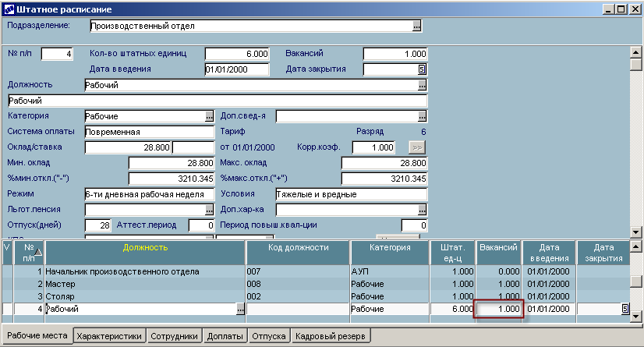
Task: Click the code cell 007
Action: coord(298,271)
